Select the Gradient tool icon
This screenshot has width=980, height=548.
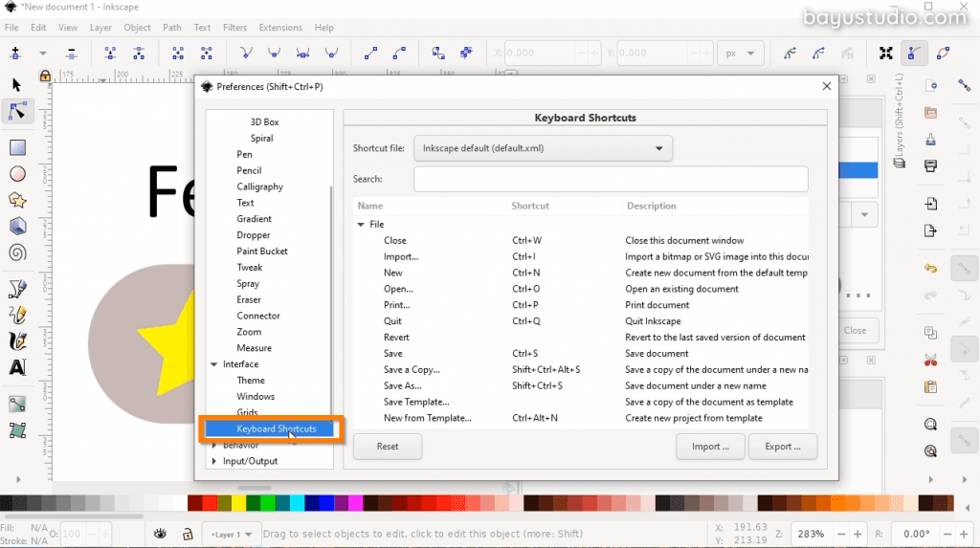click(x=17, y=405)
